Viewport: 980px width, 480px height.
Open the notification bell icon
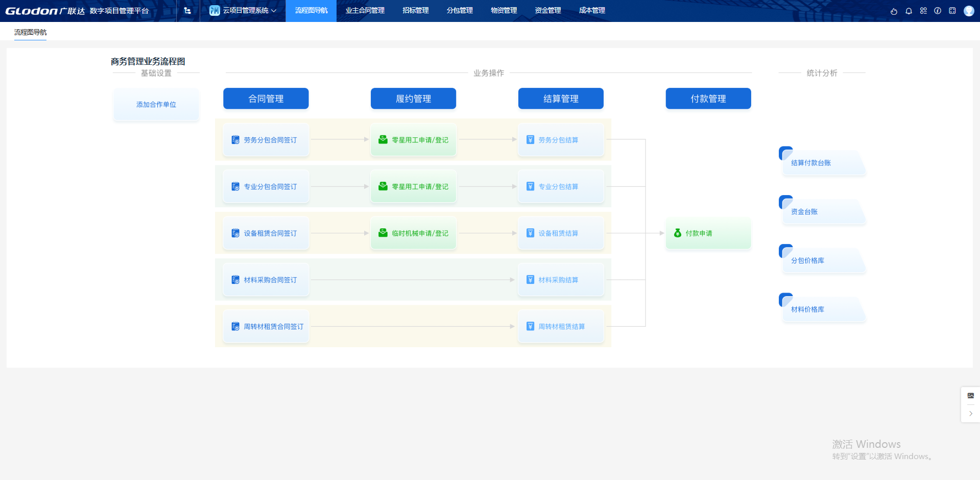[909, 11]
